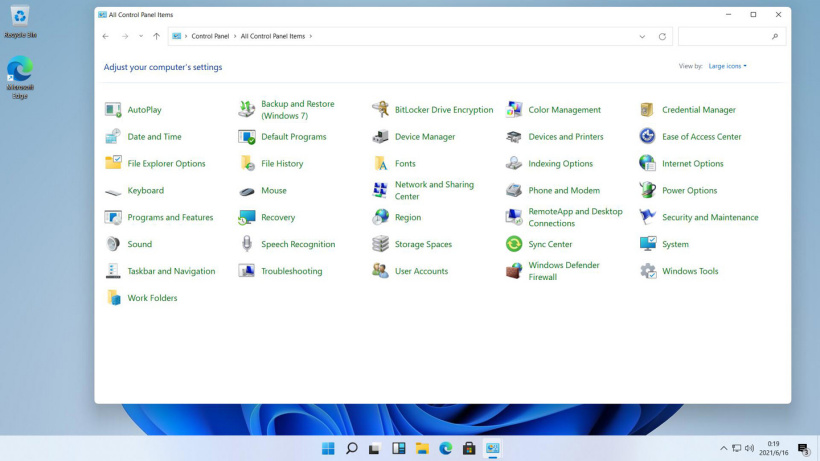Click the Device Manager icon
820x461 pixels.
tap(380, 136)
